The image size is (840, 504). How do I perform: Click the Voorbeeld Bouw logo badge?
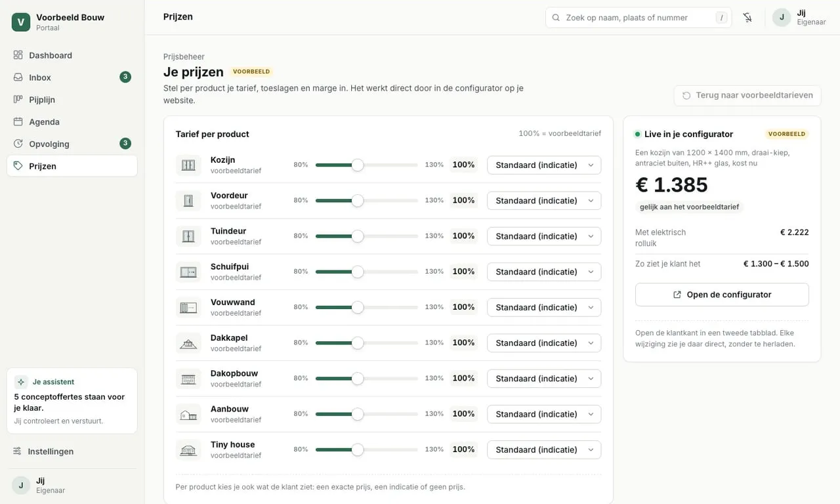21,22
